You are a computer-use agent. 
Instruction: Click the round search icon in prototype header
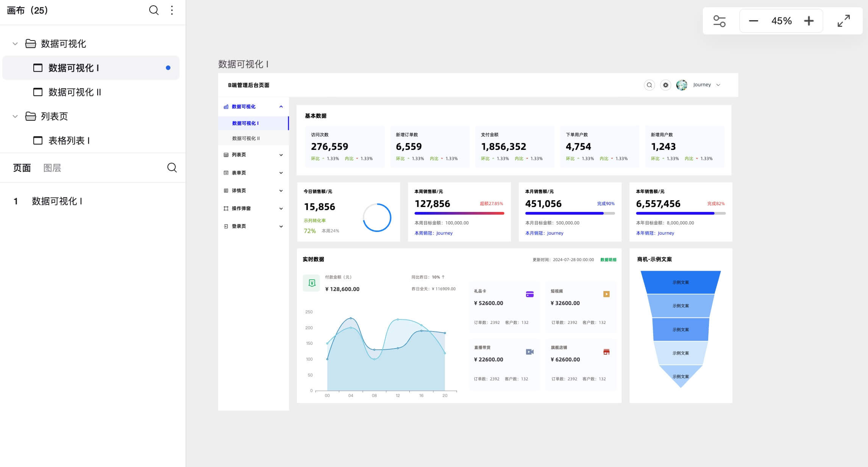pyautogui.click(x=649, y=85)
